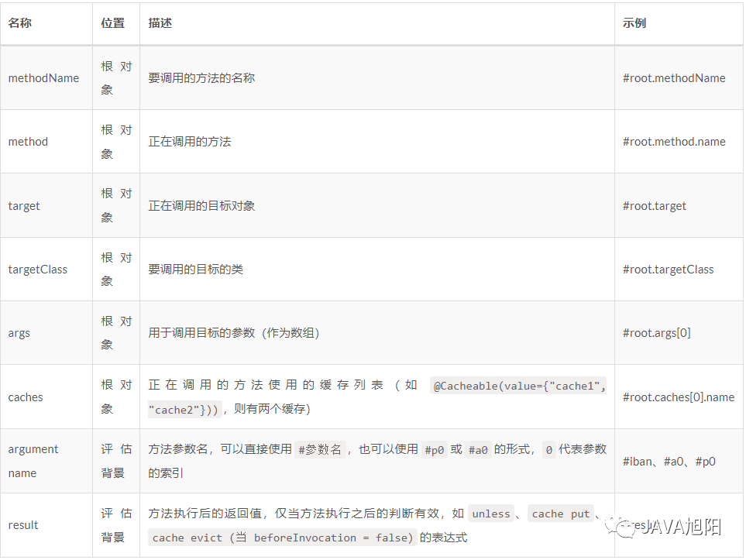Screen dimensions: 746x560
Task: Select the method row label
Action: click(x=28, y=141)
